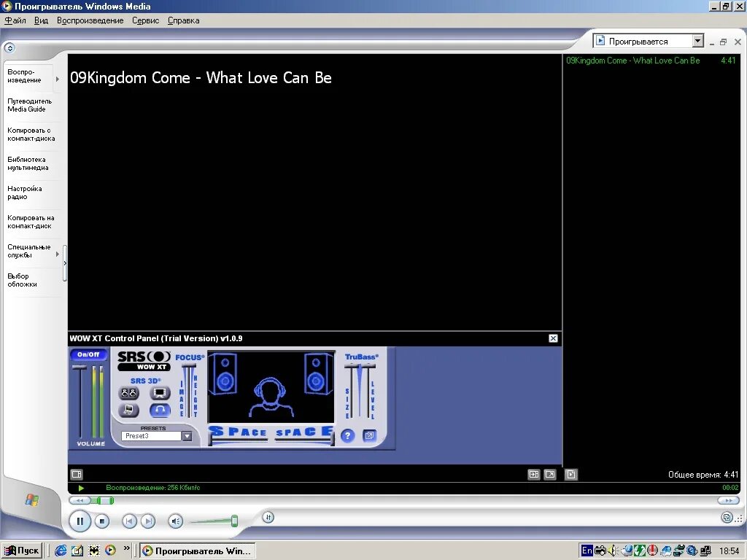Click the seek bar position thumb

(x=105, y=500)
